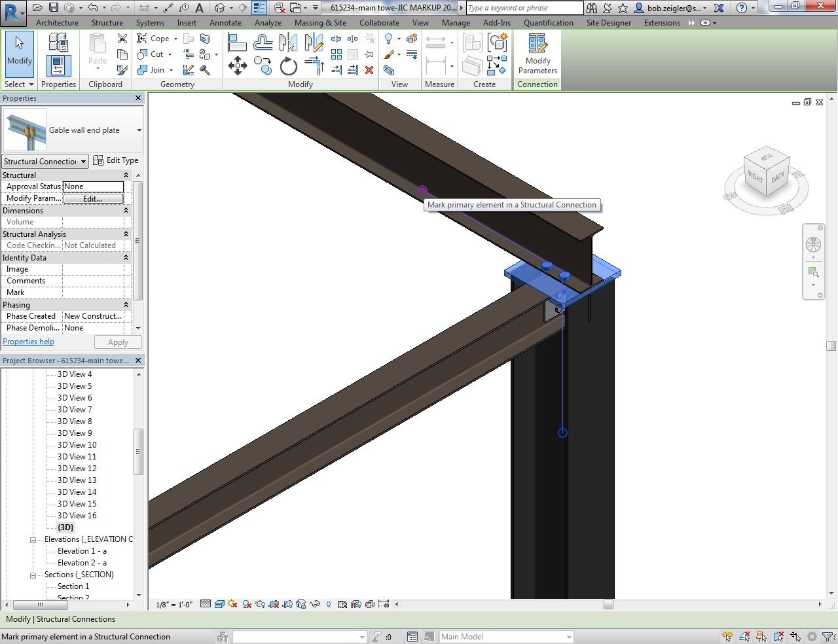This screenshot has width=838, height=644.
Task: Toggle the visual style control
Action: coord(219,604)
